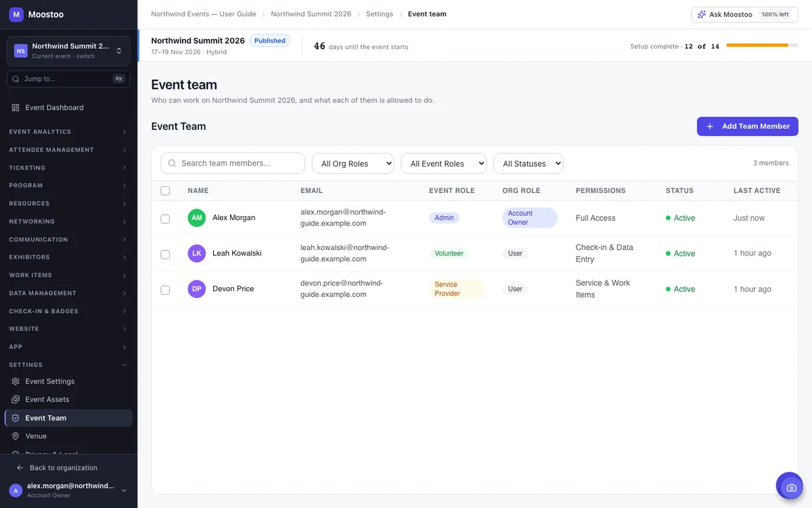The height and width of the screenshot is (508, 812).
Task: Check the box for Devon Price
Action: click(x=165, y=290)
